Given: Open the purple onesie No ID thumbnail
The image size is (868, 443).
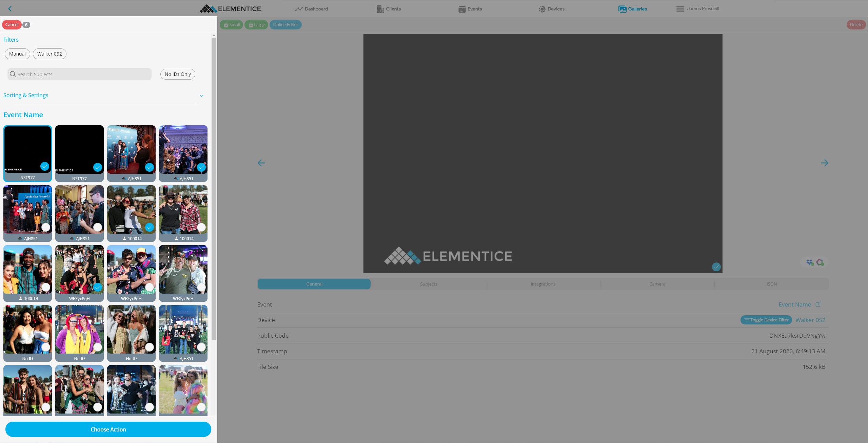Looking at the screenshot, I should 79,330.
